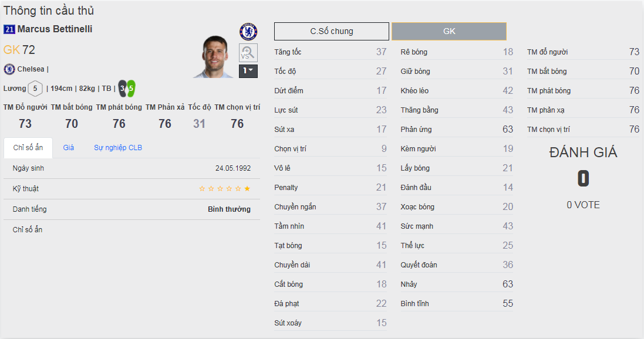Click the hexagon salary 5 icon
The image size is (644, 339).
(35, 89)
